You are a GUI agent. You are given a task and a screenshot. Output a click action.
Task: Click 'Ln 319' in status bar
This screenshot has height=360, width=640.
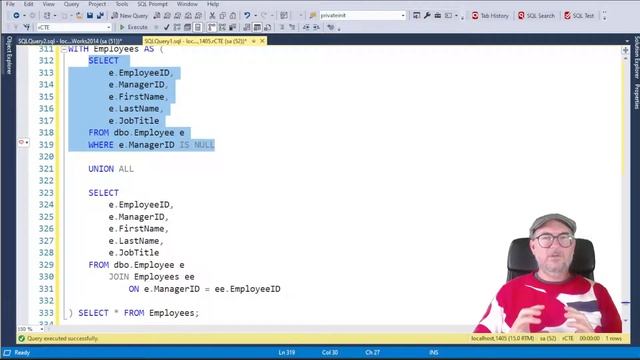click(287, 352)
